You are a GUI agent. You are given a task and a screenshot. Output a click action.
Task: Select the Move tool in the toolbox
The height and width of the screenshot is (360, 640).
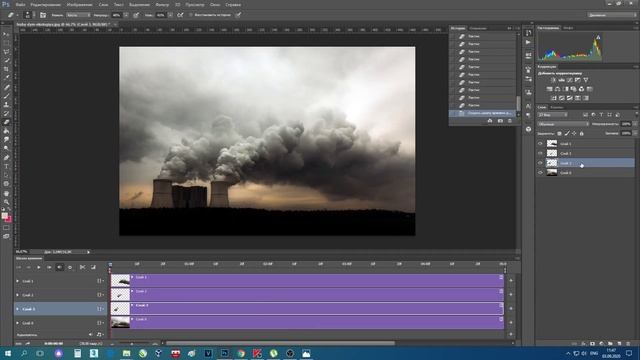6,34
